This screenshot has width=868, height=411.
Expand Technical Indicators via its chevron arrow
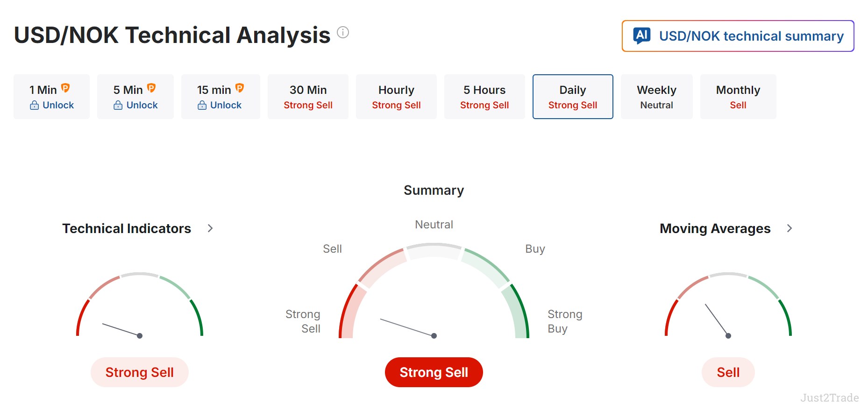pyautogui.click(x=210, y=228)
